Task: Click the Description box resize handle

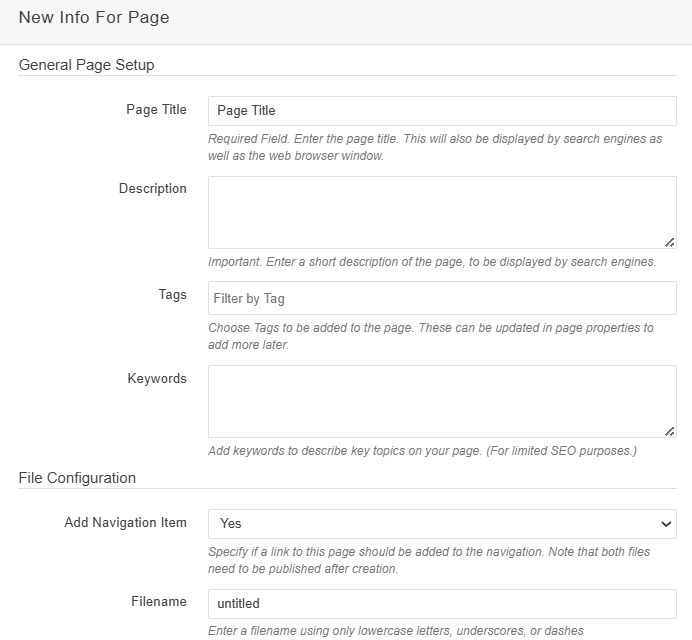Action: (x=669, y=242)
